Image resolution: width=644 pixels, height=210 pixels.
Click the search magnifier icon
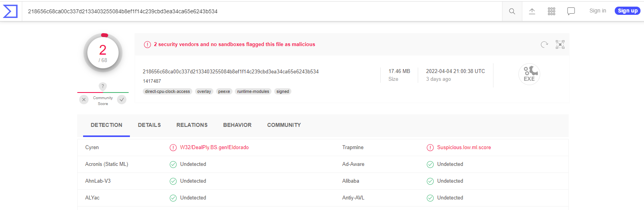pyautogui.click(x=512, y=11)
